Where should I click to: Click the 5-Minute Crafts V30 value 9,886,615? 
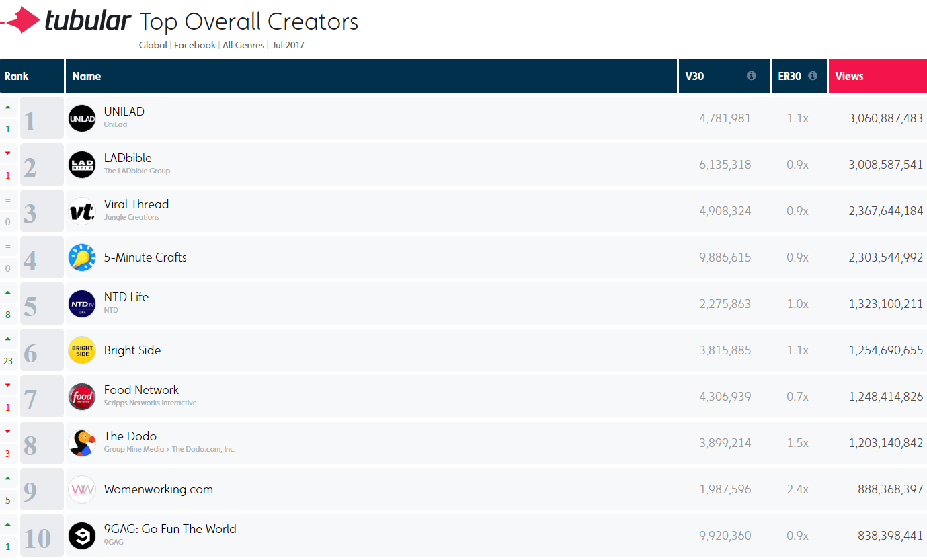pos(725,257)
